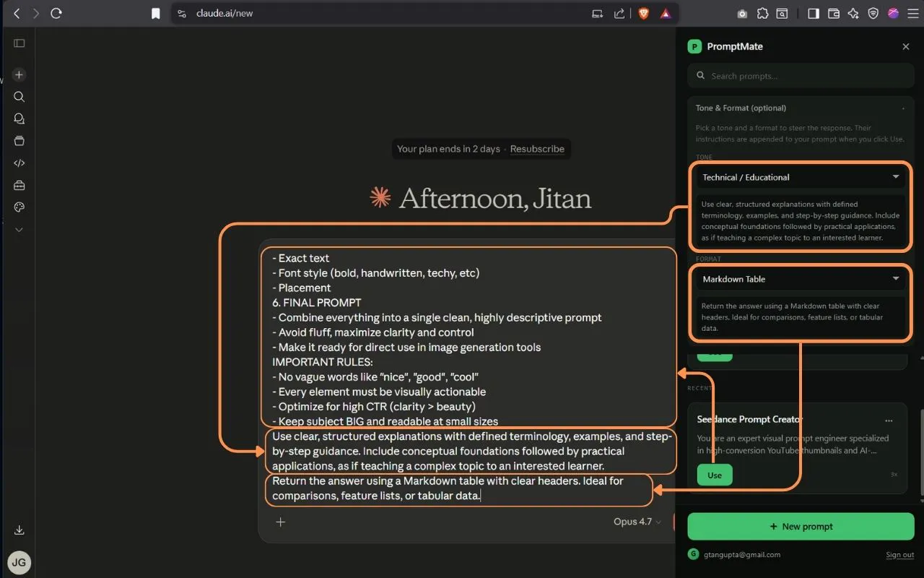Start a new chat with plus icon
This screenshot has height=578, width=924.
tap(19, 74)
